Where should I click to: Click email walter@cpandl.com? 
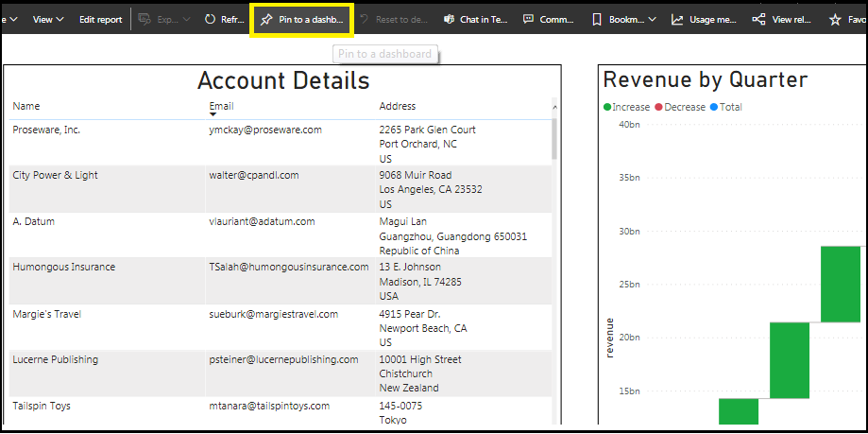pos(254,175)
